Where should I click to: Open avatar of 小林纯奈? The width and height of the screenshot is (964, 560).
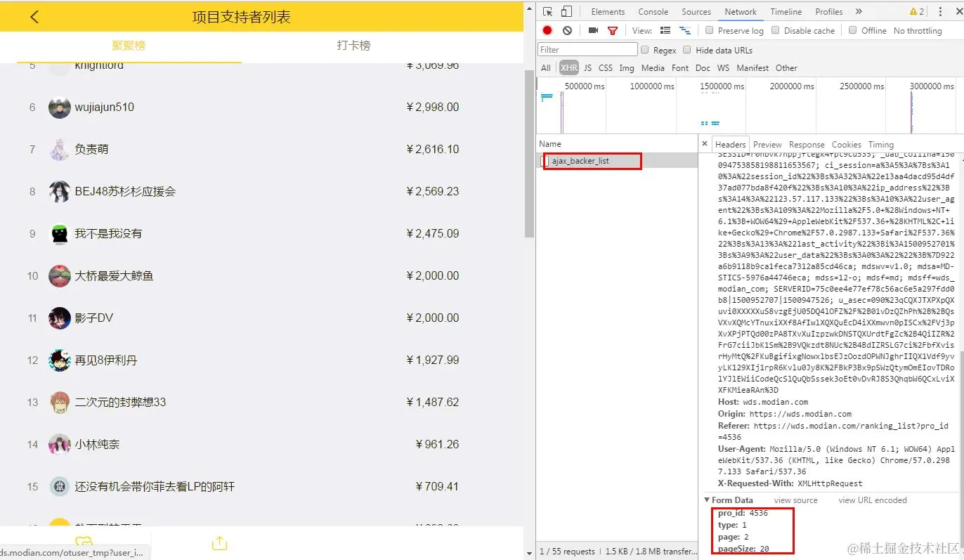60,445
